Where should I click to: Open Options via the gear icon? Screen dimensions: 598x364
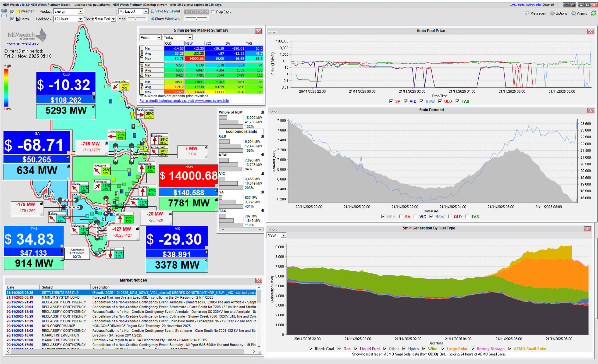point(552,13)
